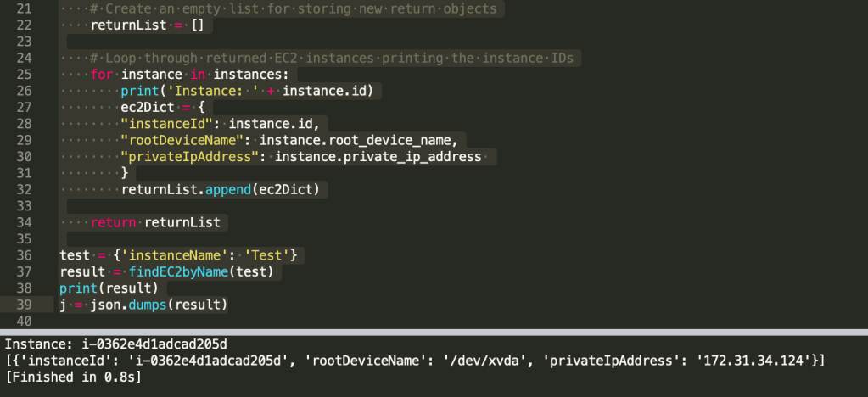
Task: Click the 'return' keyword on line 34
Action: (x=112, y=222)
